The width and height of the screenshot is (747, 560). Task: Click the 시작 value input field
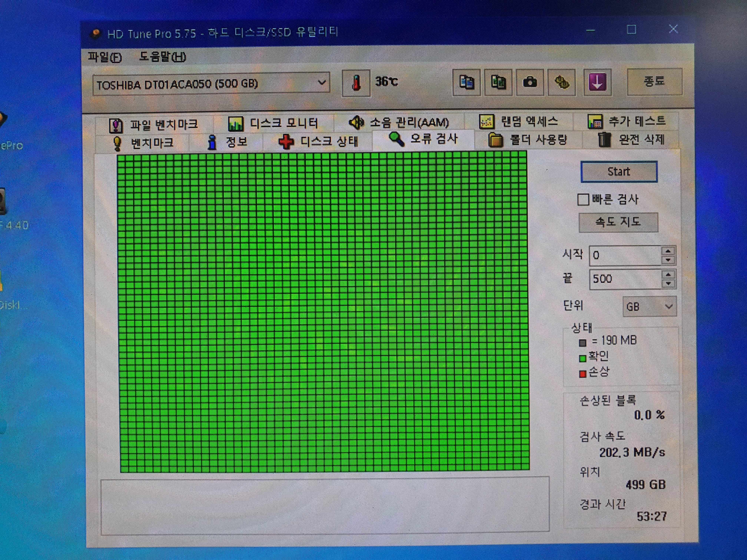625,256
